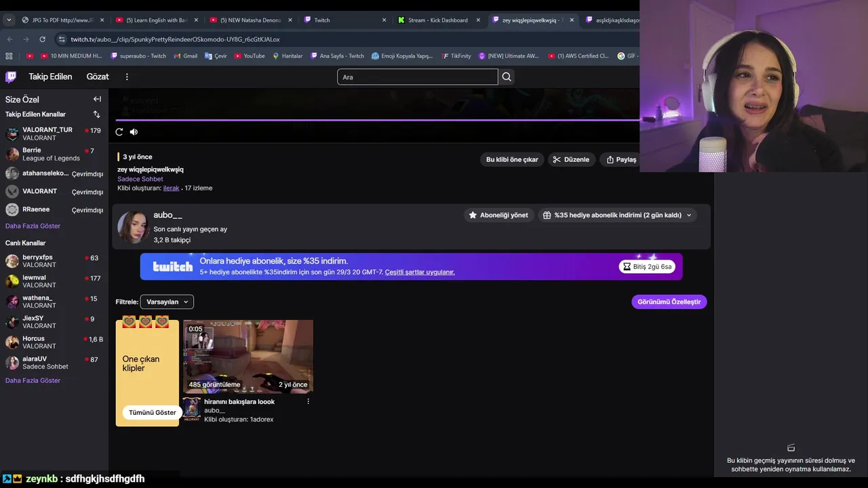This screenshot has width=868, height=488.
Task: Open Çeşitli şartlar uygulanır link
Action: tap(420, 272)
